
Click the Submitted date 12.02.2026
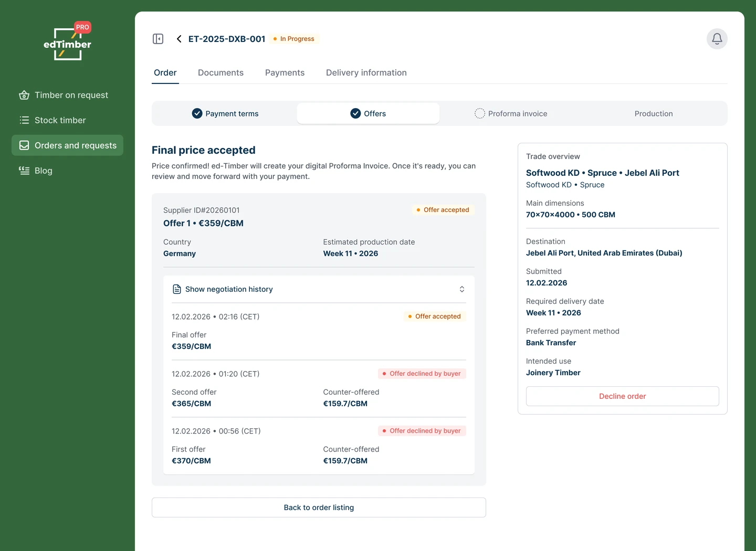[x=547, y=283]
